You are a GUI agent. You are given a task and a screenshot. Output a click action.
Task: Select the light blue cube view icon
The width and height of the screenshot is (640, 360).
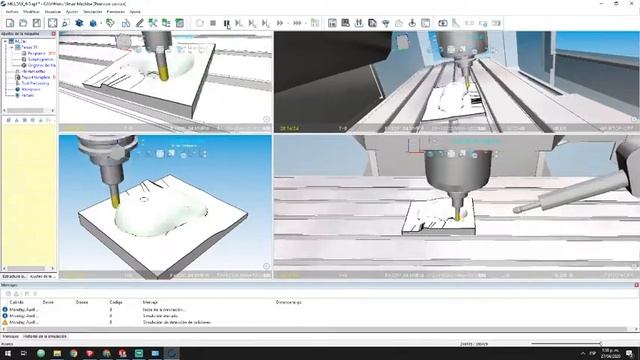click(x=93, y=23)
